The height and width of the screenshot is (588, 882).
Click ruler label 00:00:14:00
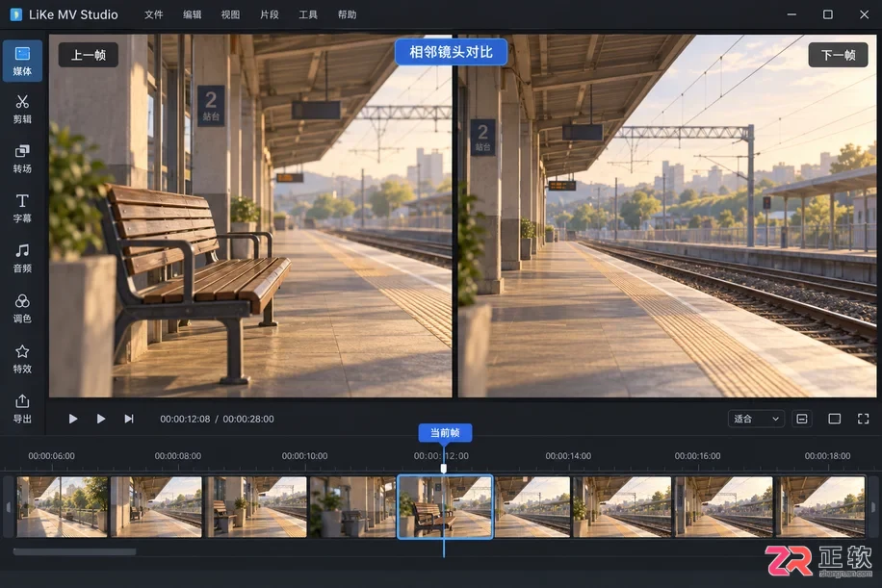coord(568,456)
